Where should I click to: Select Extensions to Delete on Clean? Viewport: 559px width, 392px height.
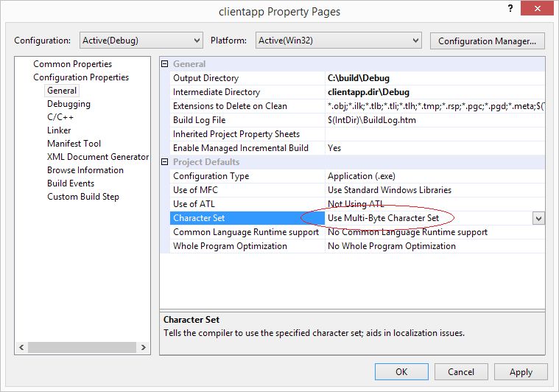click(247, 106)
